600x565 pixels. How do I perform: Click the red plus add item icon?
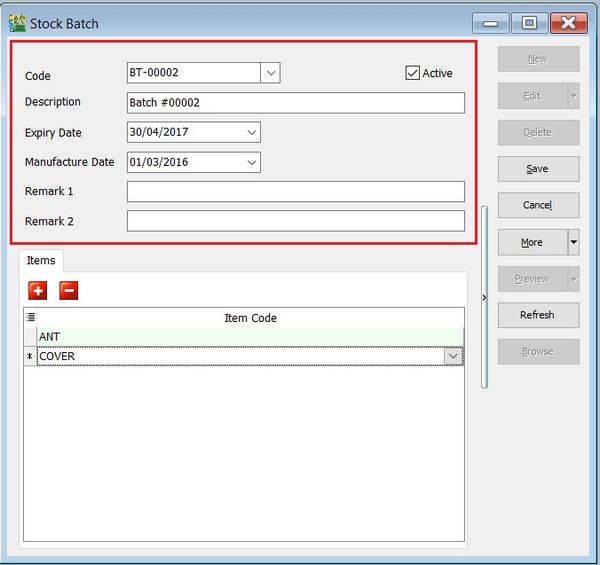(38, 291)
